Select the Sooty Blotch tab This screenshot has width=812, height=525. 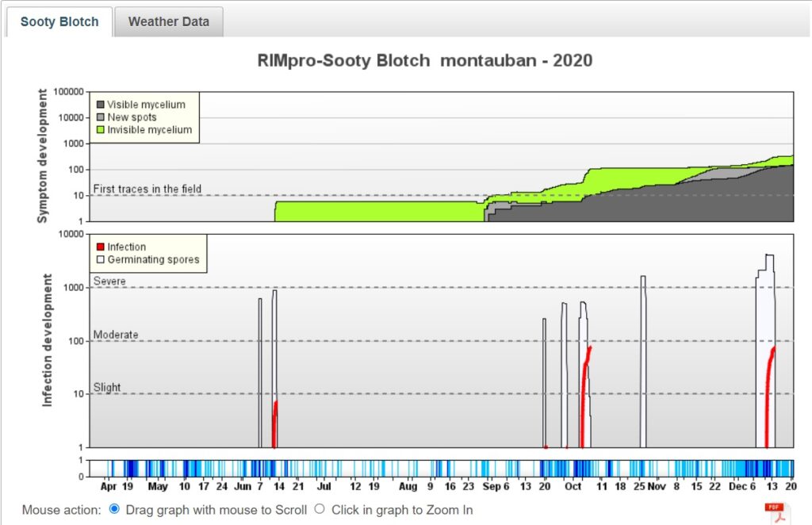59,21
